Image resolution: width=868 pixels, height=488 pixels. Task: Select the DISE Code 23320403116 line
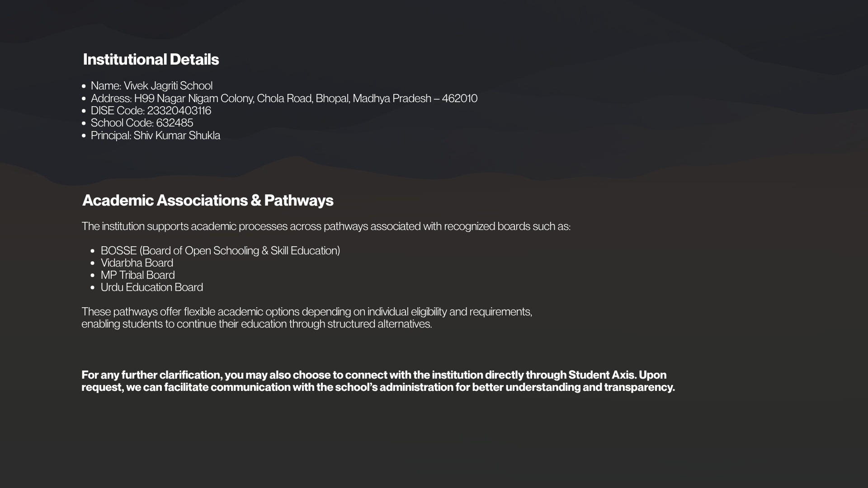pos(151,111)
